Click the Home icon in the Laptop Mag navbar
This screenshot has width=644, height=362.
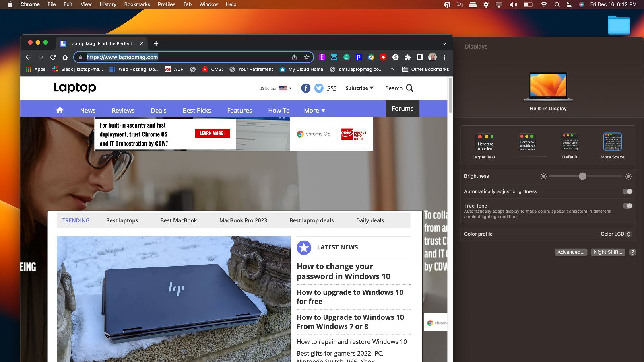pyautogui.click(x=60, y=110)
